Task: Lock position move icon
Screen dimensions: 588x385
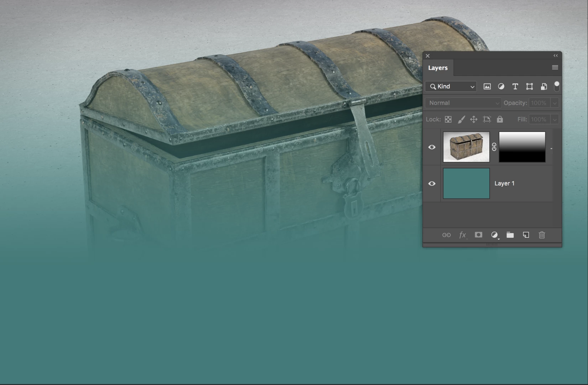Action: tap(474, 119)
